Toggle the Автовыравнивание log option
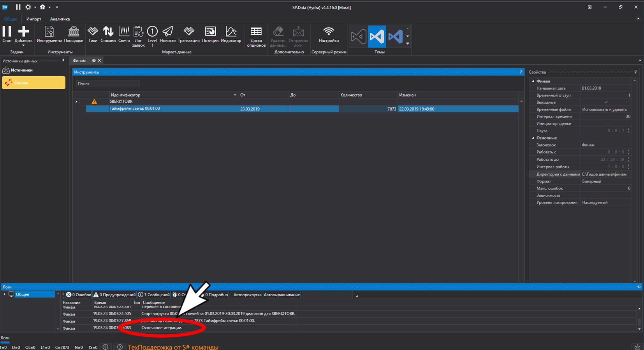The height and width of the screenshot is (350, 644). pyautogui.click(x=282, y=295)
